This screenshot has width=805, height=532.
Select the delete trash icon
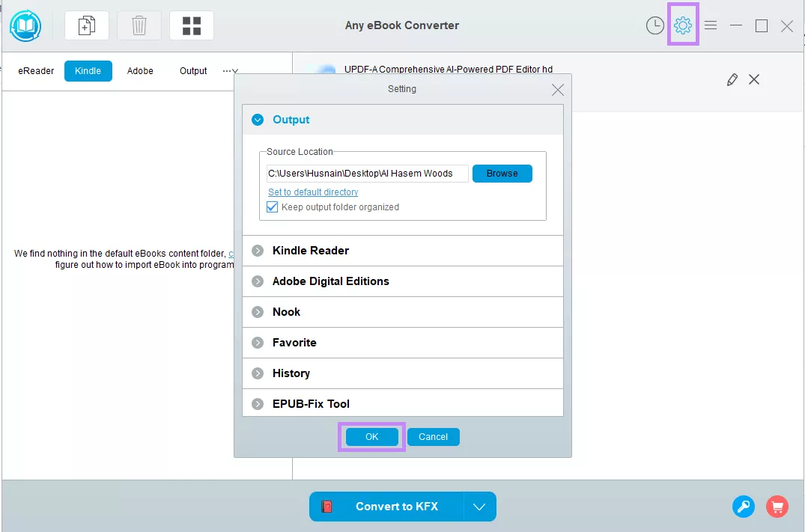(139, 25)
